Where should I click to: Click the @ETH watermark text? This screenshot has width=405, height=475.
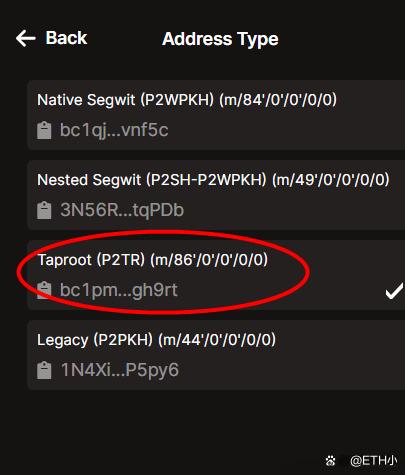tap(373, 461)
